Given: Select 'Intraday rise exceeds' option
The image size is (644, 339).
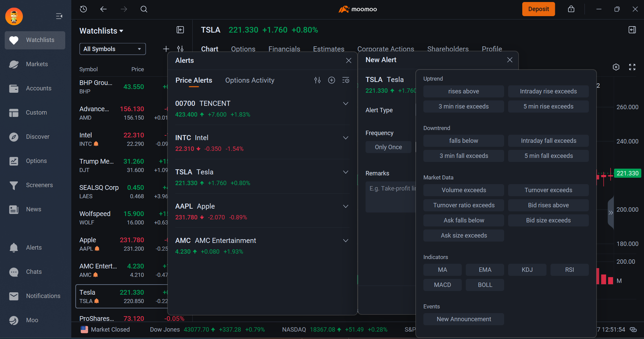Looking at the screenshot, I should tap(548, 91).
